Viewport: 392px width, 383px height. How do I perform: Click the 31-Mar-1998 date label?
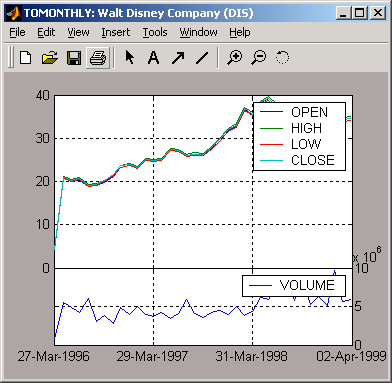click(x=251, y=356)
